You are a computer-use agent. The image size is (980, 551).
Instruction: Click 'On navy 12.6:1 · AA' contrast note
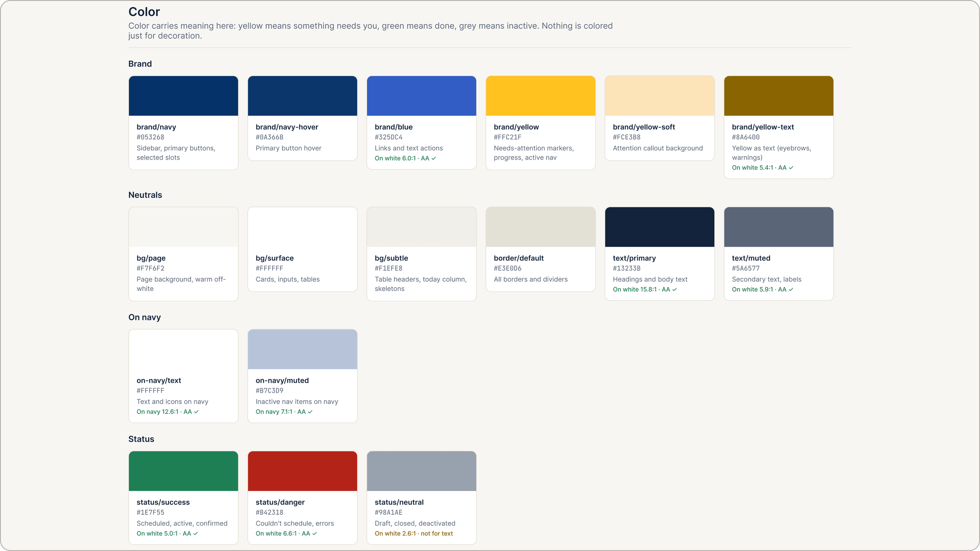(x=168, y=412)
